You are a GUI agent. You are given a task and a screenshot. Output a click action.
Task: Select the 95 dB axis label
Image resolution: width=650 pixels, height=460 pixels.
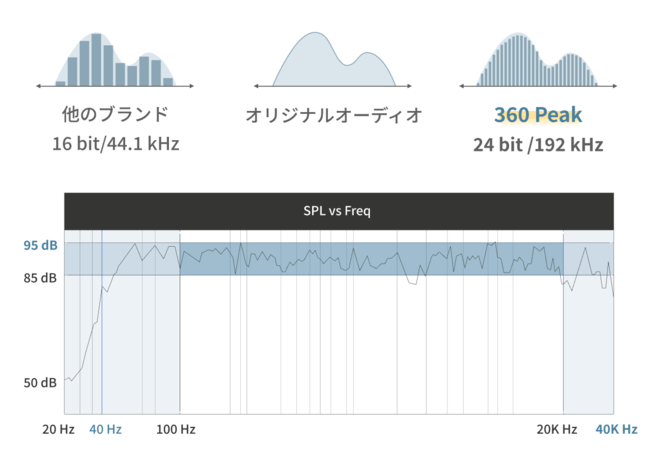[41, 244]
